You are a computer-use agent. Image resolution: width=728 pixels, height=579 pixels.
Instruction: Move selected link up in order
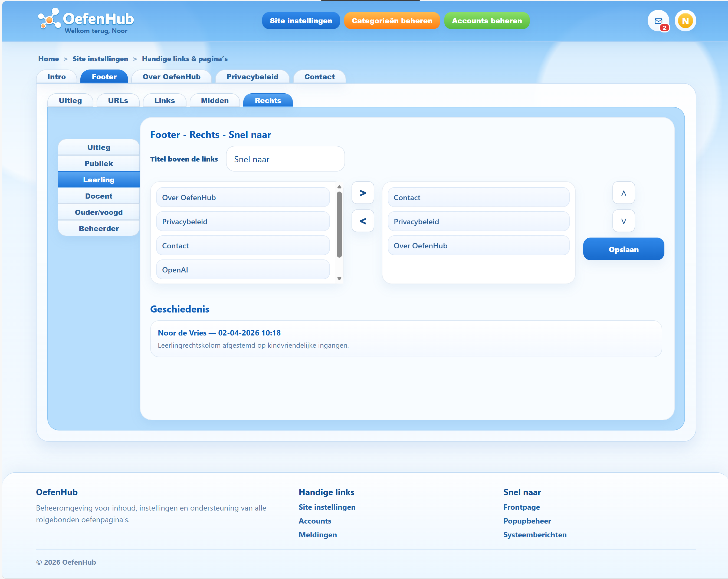coord(623,193)
